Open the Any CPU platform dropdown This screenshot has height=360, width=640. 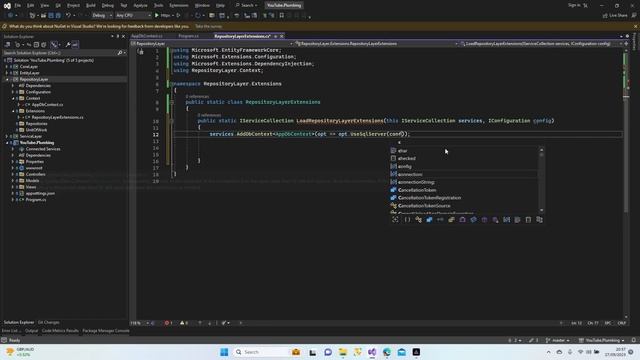coord(133,16)
